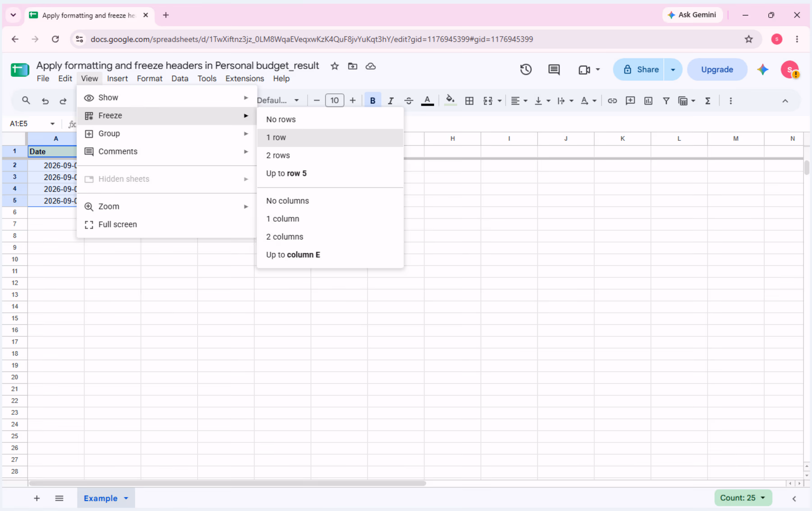Click the cloud document status icon
This screenshot has height=511, width=812.
371,66
